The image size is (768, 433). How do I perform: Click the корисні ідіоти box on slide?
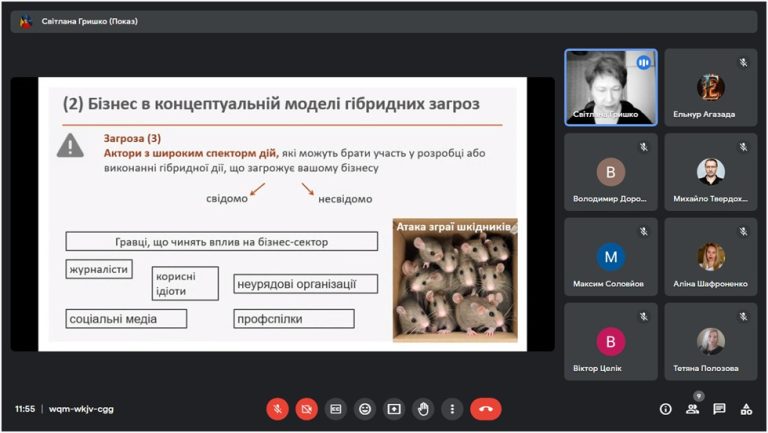point(185,284)
